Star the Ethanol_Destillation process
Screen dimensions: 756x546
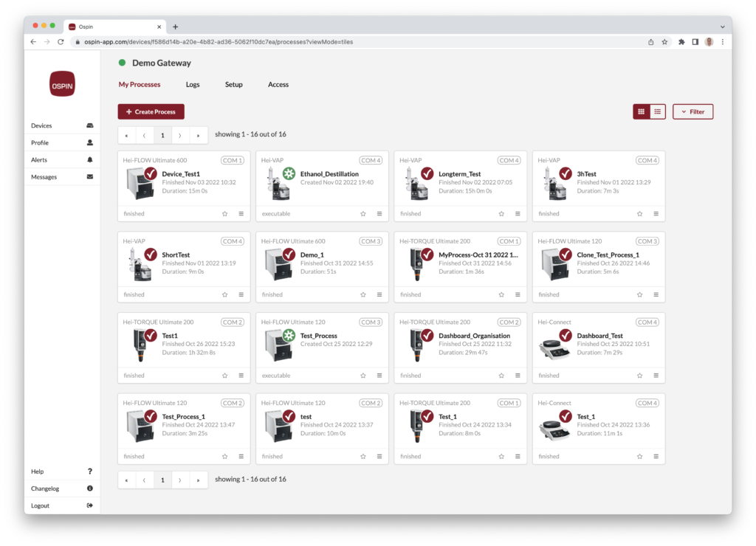pyautogui.click(x=363, y=213)
